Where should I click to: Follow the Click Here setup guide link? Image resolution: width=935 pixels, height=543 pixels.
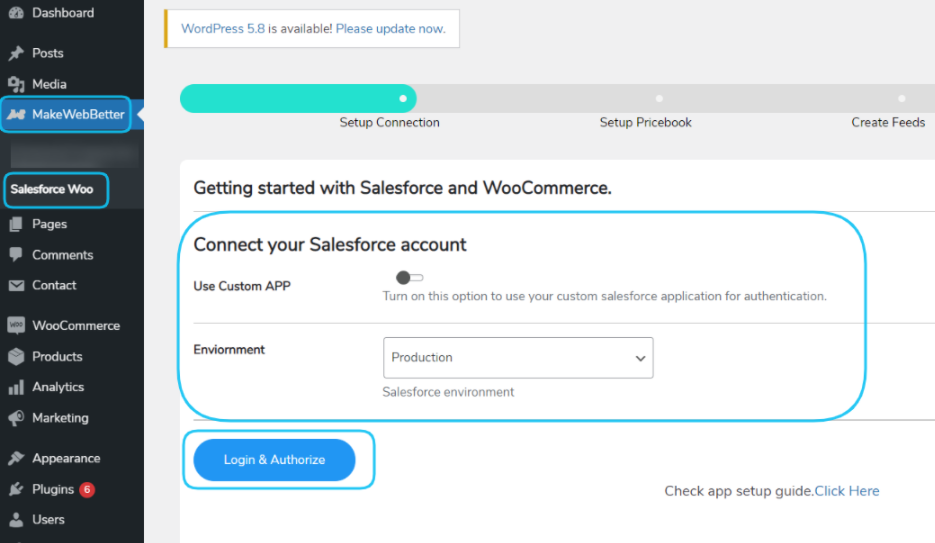[x=847, y=491]
